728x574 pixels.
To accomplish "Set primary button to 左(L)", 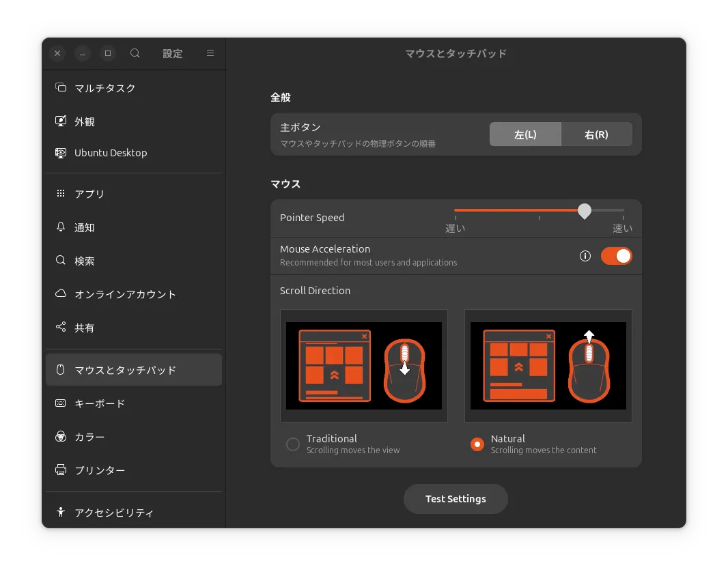I will click(525, 134).
